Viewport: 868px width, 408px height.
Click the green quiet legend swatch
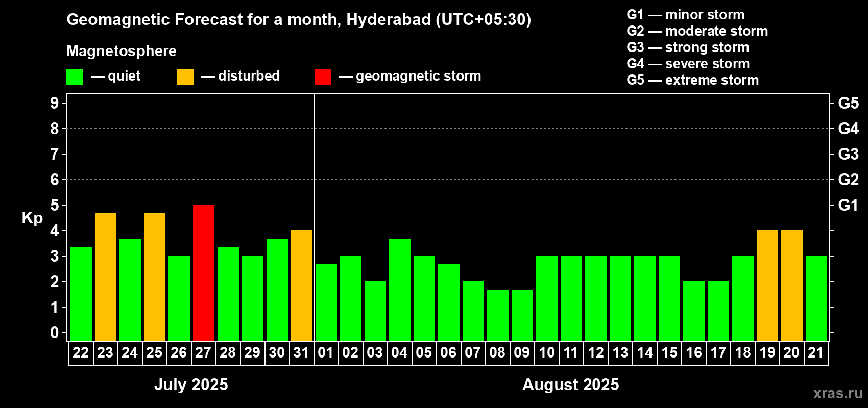coord(75,77)
